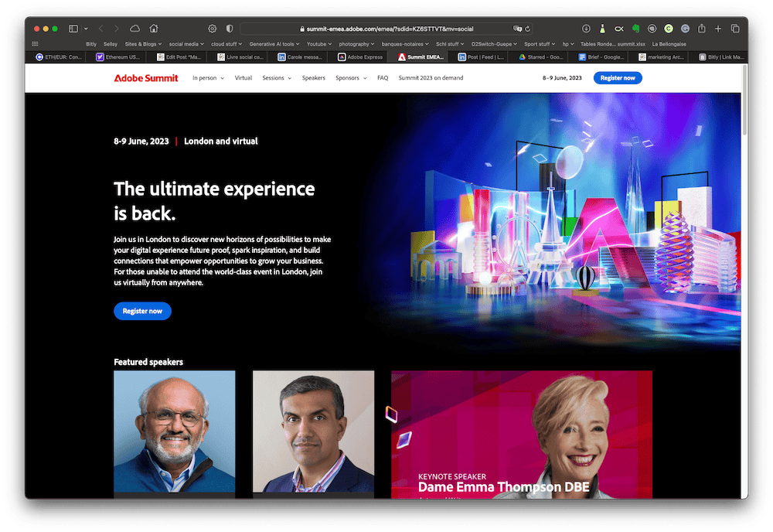Open Summit 2023 on demand link
The image size is (773, 532).
tap(431, 78)
